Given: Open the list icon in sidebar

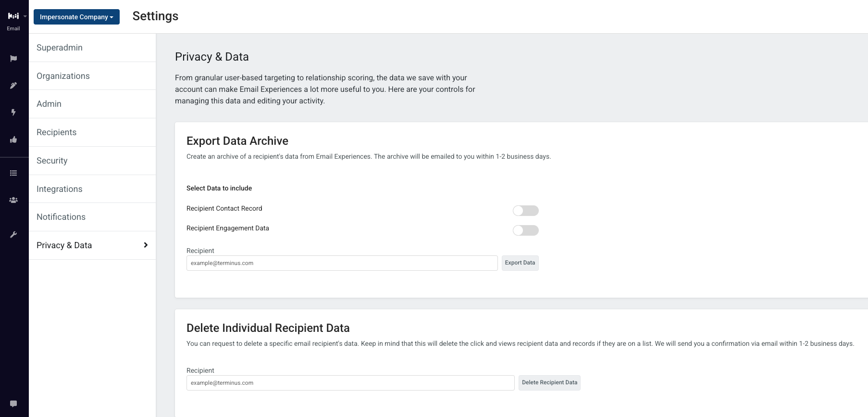Looking at the screenshot, I should click(13, 173).
